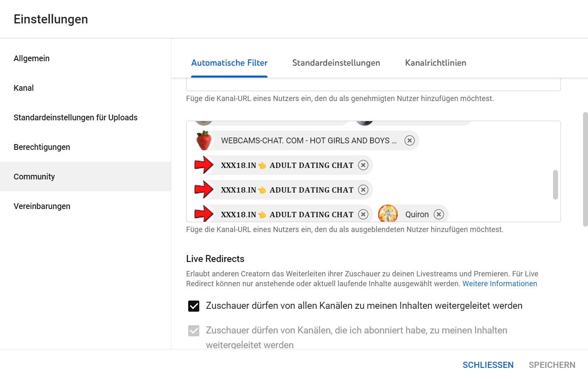Click the red arrow avatar beside Quiron's row
The height and width of the screenshot is (379, 588).
coord(204,214)
